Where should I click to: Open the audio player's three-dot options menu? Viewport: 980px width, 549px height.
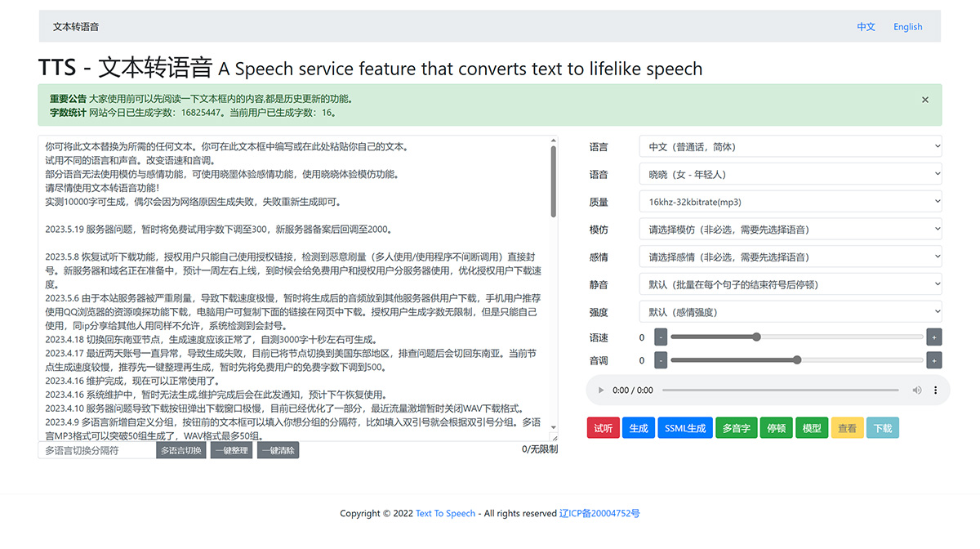pyautogui.click(x=935, y=390)
